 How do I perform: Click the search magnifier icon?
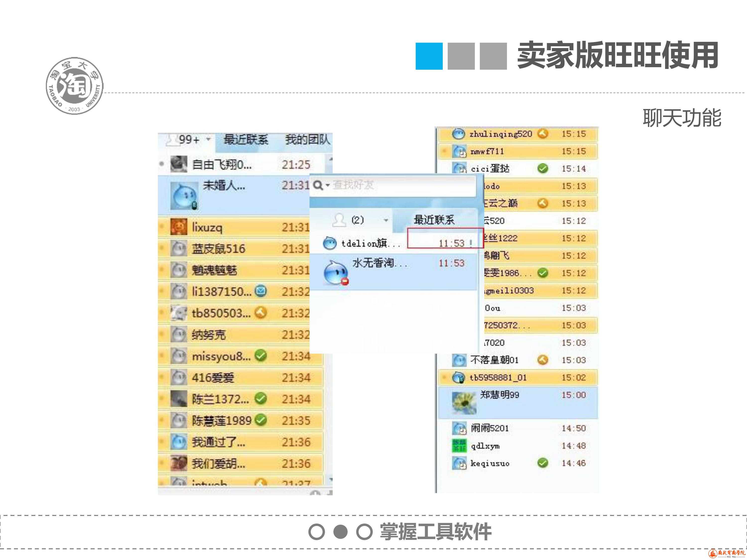(318, 185)
